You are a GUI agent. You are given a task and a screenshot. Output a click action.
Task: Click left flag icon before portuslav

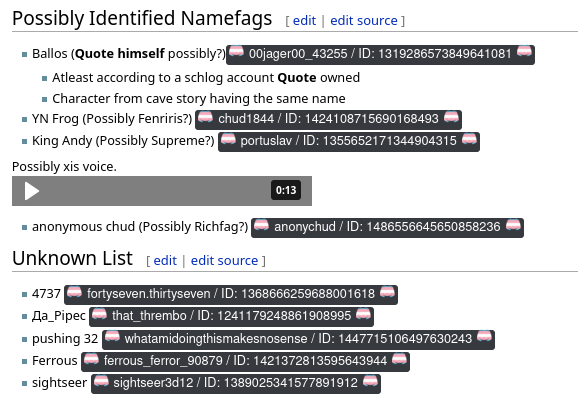[228, 139]
